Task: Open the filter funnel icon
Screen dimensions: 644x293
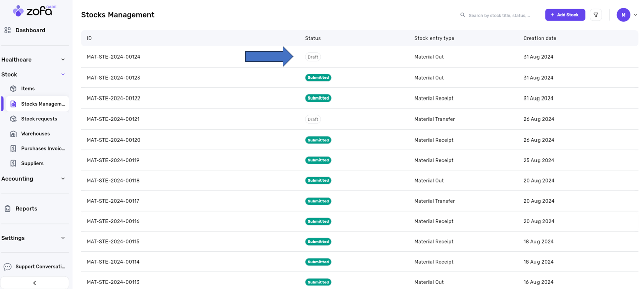Action: 596,15
